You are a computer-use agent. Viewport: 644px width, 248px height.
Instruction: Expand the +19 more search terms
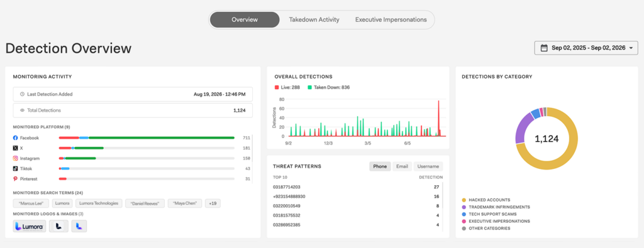click(x=213, y=203)
